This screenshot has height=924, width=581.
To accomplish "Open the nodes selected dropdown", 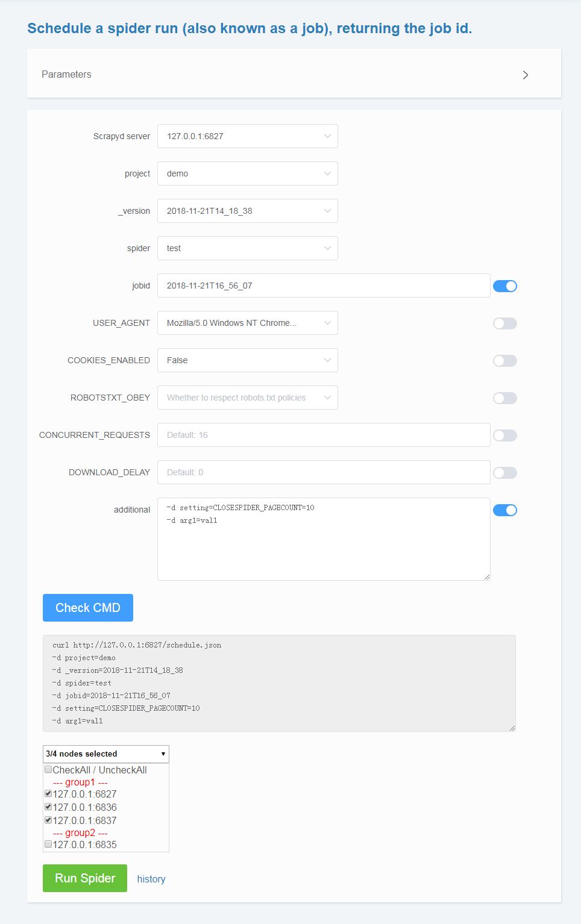I will 106,754.
